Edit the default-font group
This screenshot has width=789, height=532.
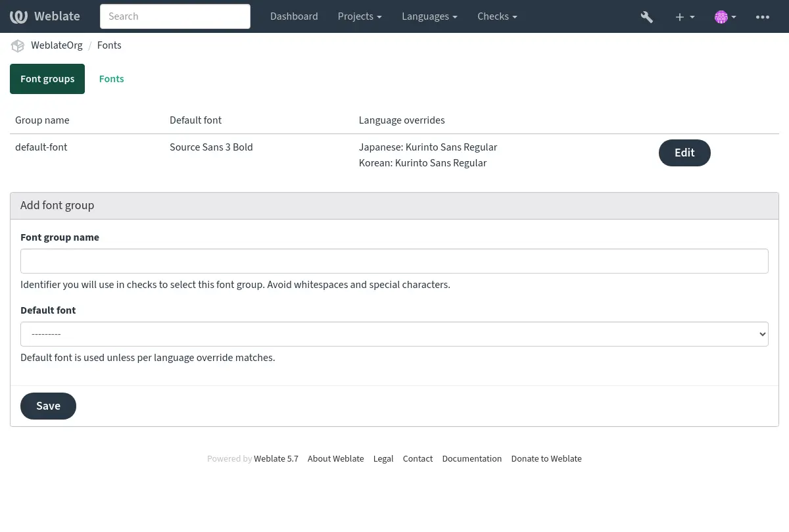[684, 153]
